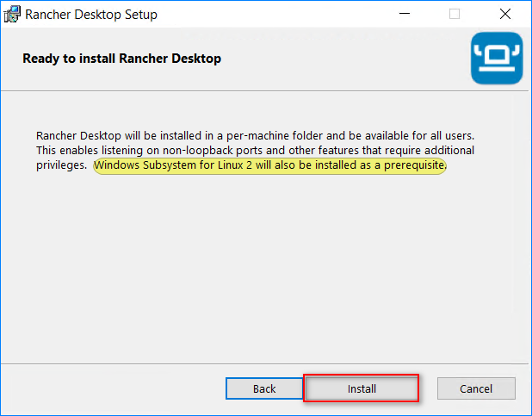Click the "Ready to install Rancher Desktop" heading
Image resolution: width=532 pixels, height=416 pixels.
(x=121, y=59)
